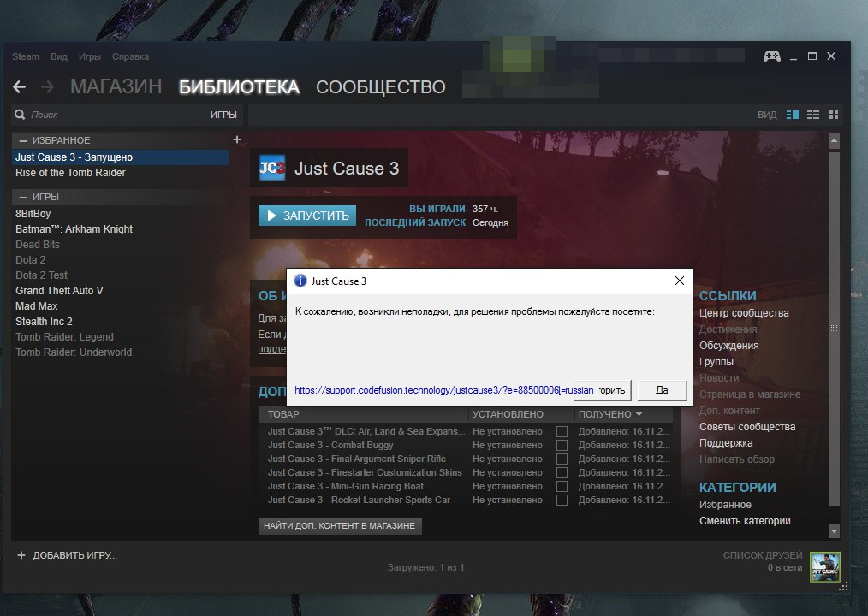Close the Just Cause 3 error dialog

tap(680, 281)
